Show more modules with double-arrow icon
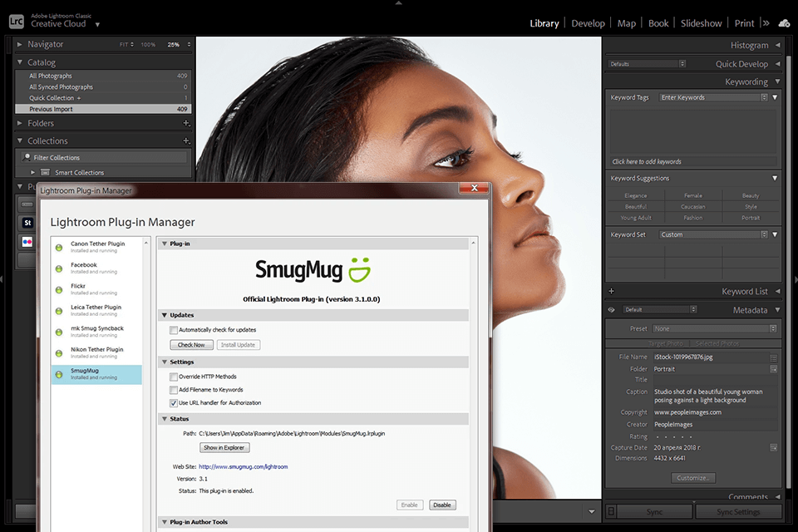The image size is (798, 532). pyautogui.click(x=766, y=23)
